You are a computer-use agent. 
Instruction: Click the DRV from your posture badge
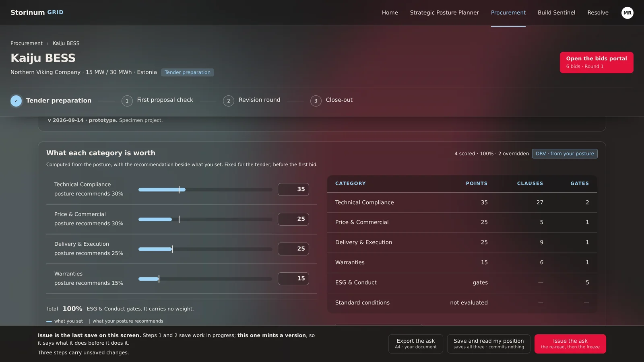tap(565, 154)
